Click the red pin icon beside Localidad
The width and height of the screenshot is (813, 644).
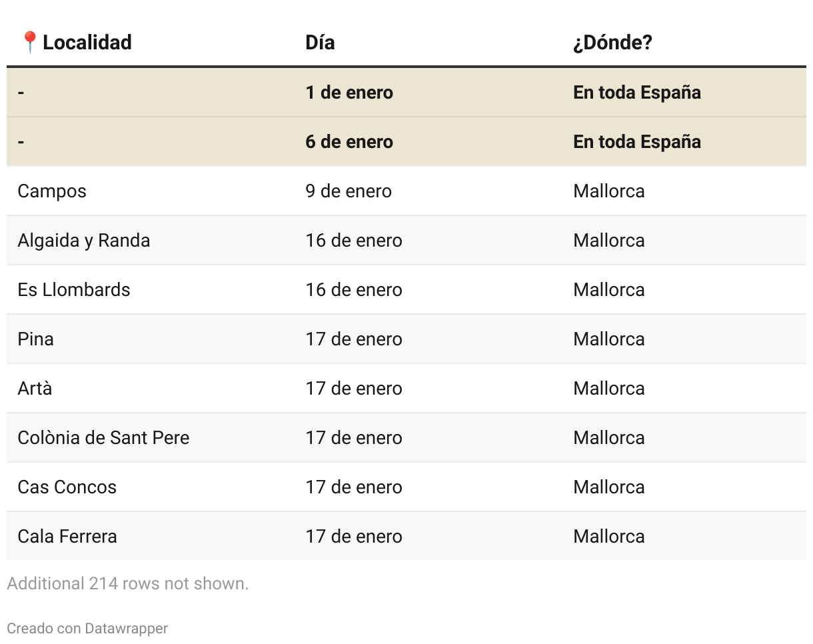[30, 42]
